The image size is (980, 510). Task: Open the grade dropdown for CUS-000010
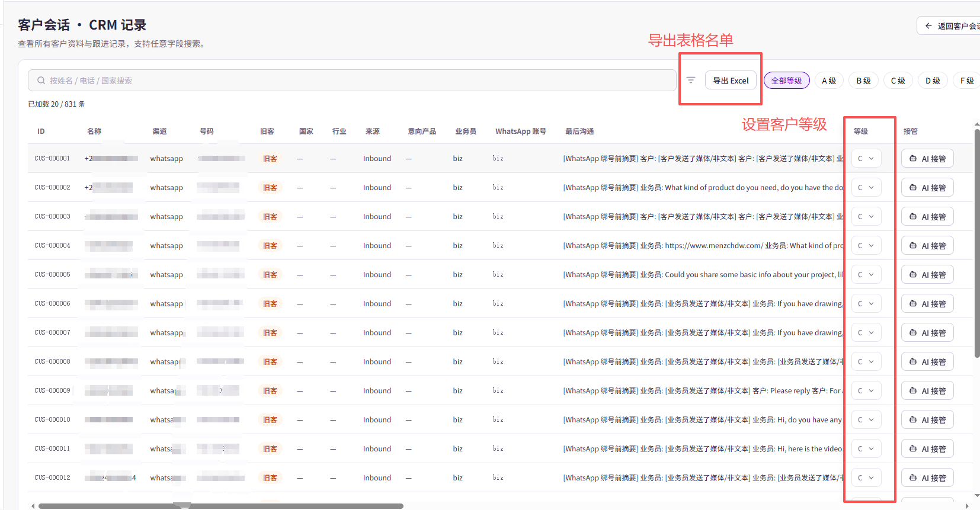[x=866, y=420]
